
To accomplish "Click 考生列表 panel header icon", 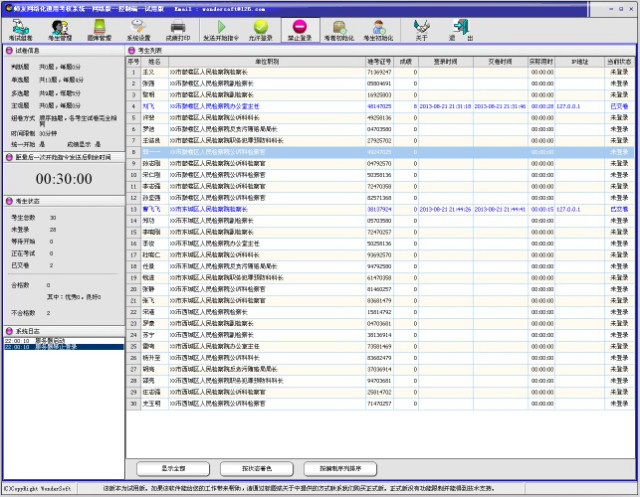I will (131, 51).
